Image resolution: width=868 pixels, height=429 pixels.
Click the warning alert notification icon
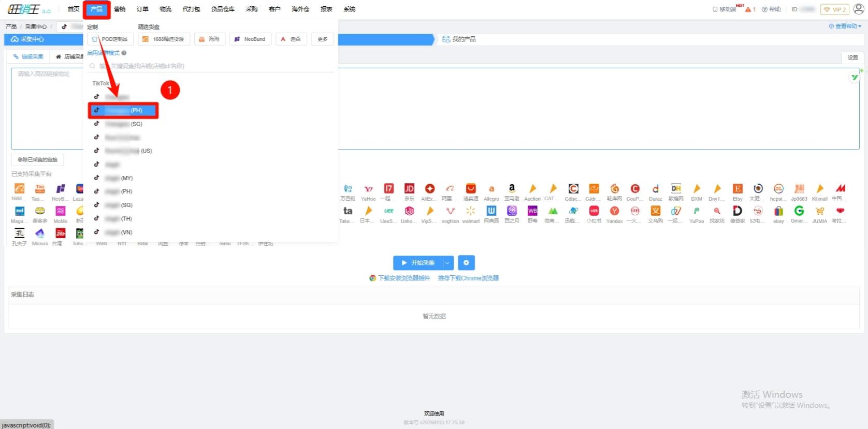click(748, 9)
